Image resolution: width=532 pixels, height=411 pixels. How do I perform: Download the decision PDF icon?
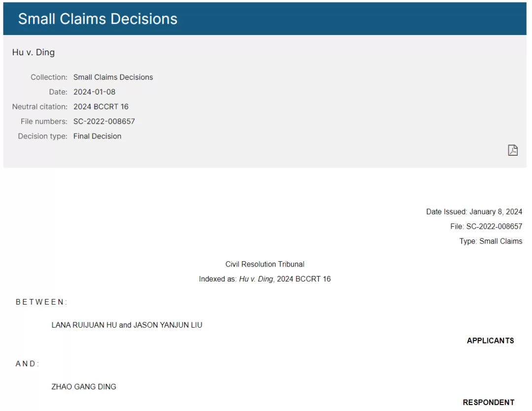tap(513, 150)
